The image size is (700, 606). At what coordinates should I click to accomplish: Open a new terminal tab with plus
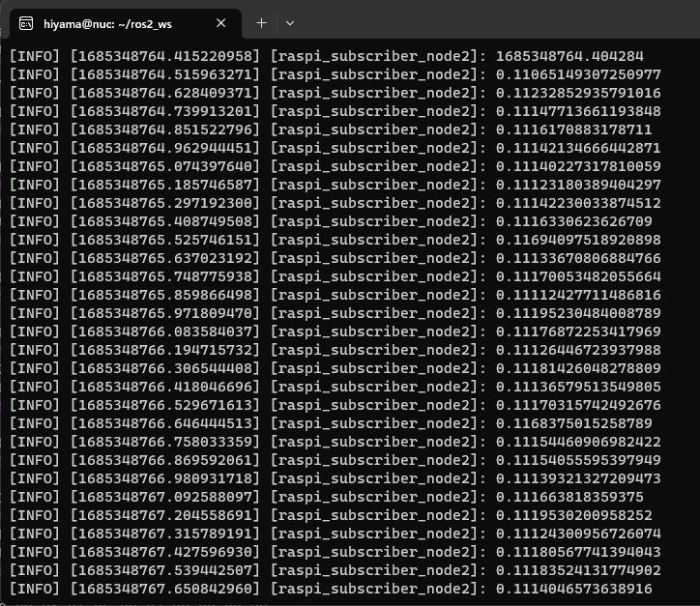click(261, 23)
